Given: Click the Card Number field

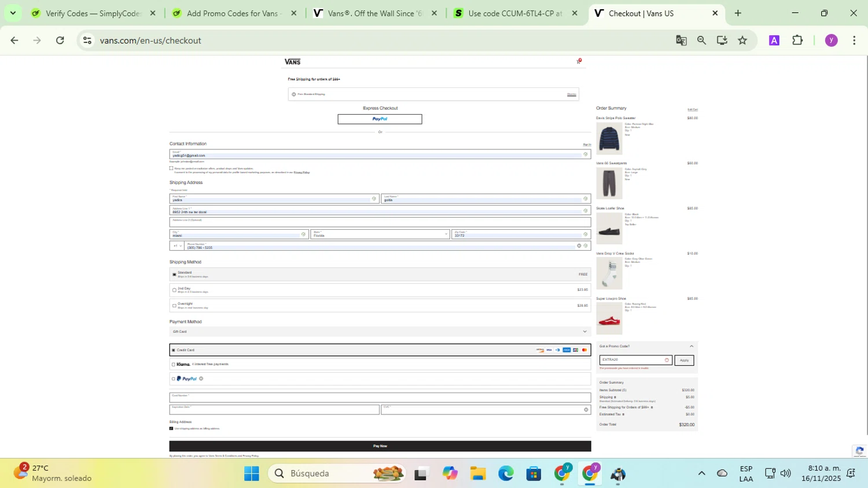Looking at the screenshot, I should tap(380, 397).
